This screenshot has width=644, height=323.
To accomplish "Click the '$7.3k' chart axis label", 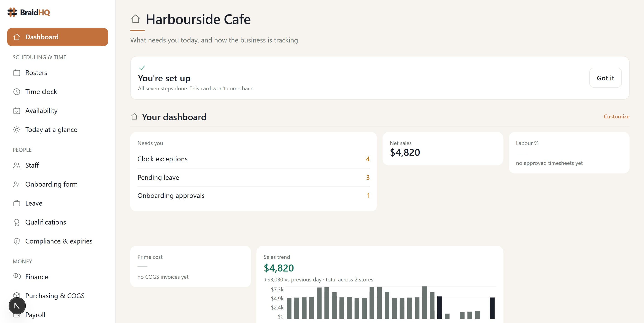I will [277, 290].
